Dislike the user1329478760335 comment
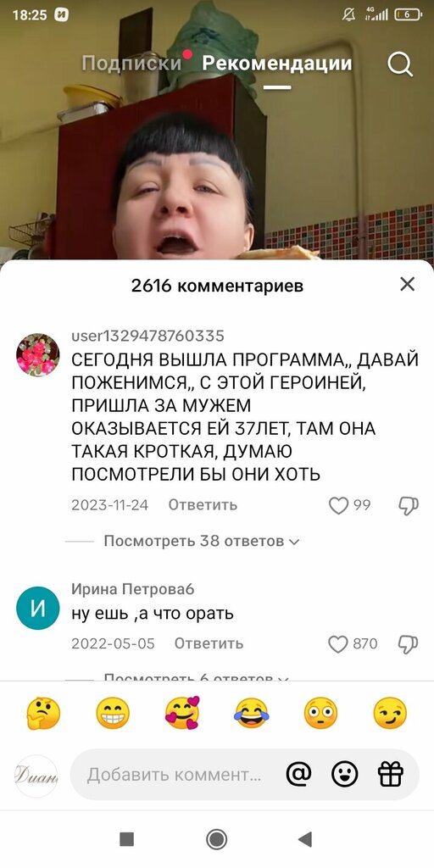Viewport: 434px width, 868px height. 409,505
